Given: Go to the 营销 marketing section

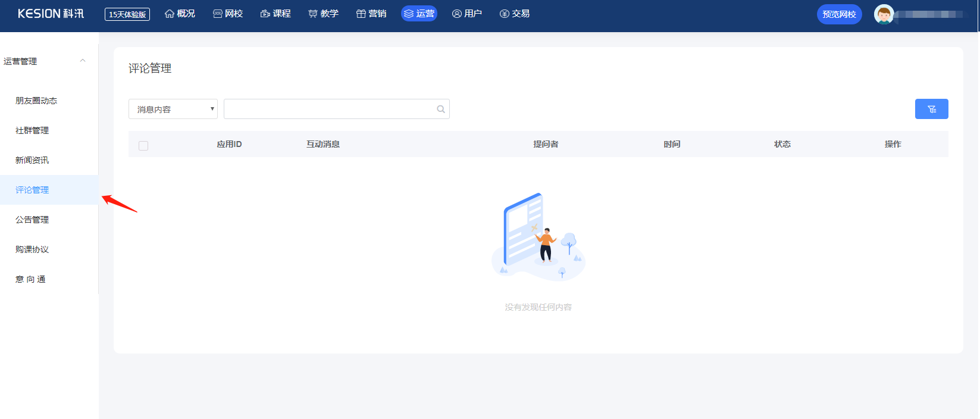Looking at the screenshot, I should 371,14.
